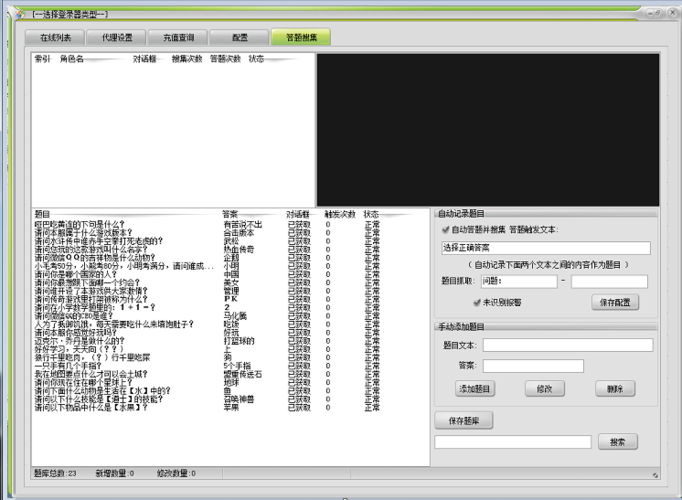Toggle the 未识别报警 checkbox
682x500 pixels.
point(477,301)
